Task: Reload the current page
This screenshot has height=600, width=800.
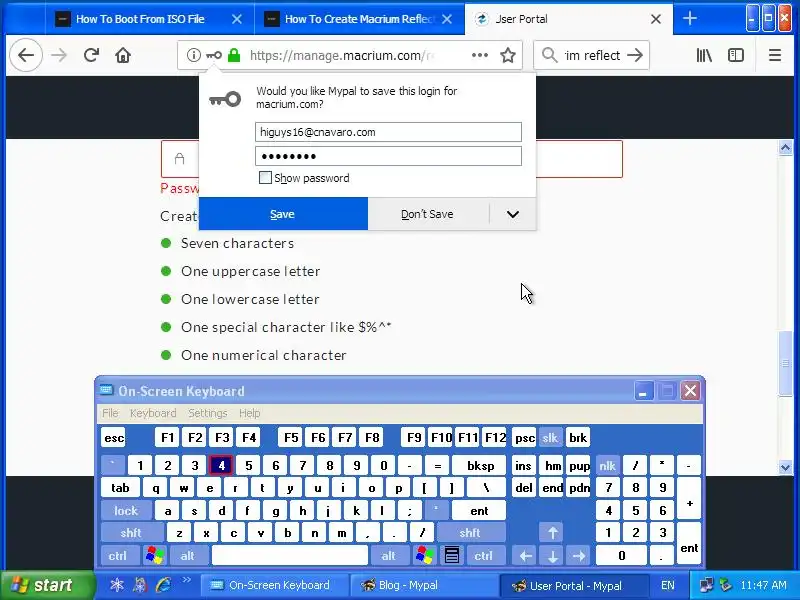Action: [91, 55]
